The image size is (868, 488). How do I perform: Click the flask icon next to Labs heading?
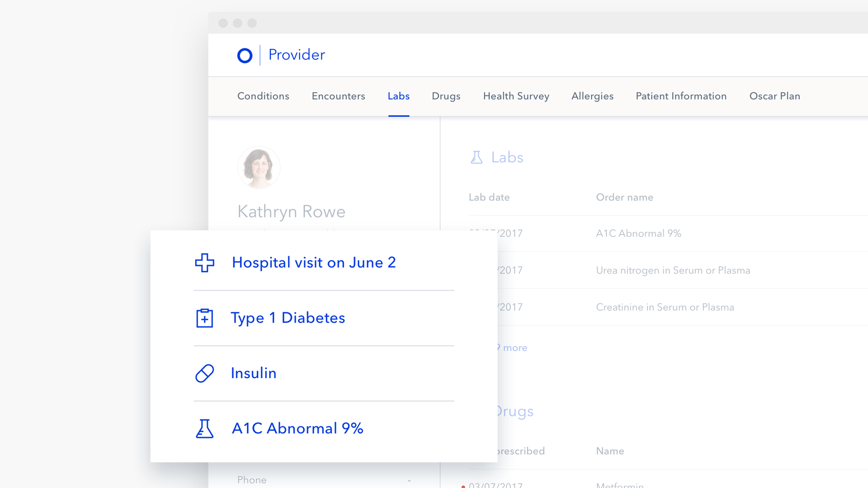coord(476,157)
